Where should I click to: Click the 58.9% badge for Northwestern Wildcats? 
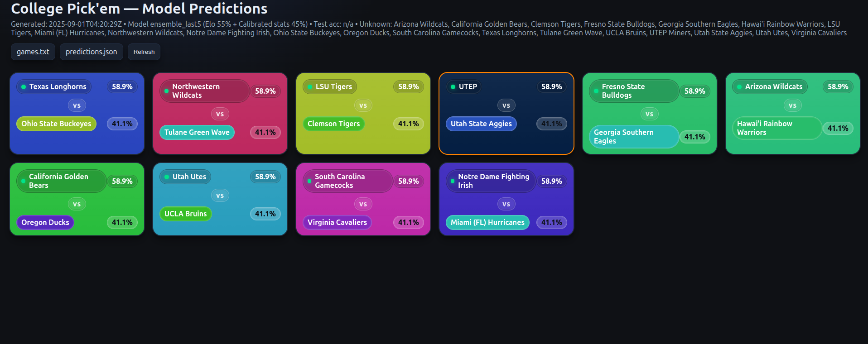tap(265, 91)
